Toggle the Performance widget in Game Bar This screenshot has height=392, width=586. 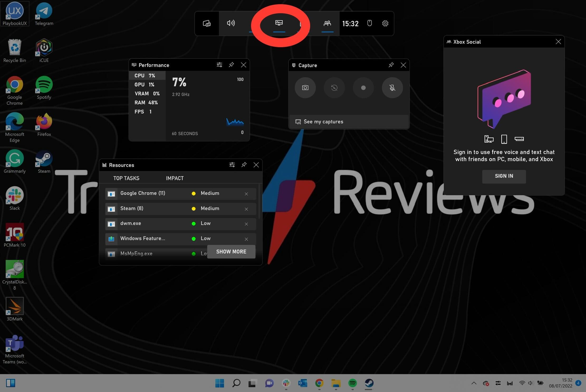(279, 23)
